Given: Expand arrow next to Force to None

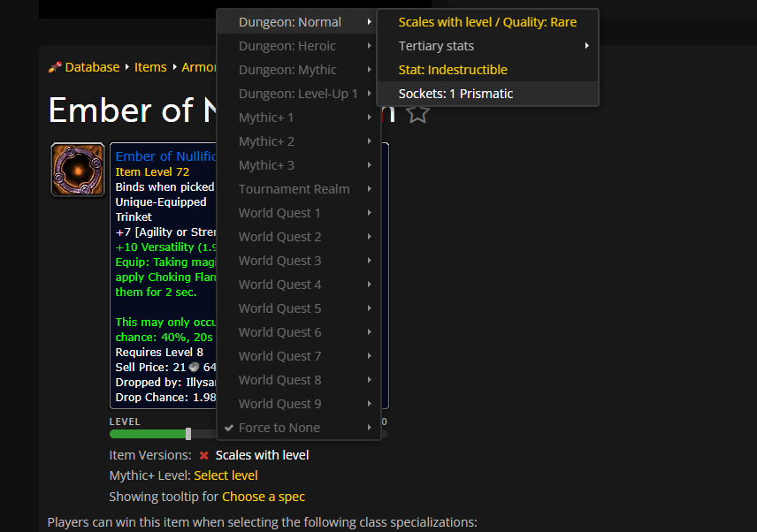Looking at the screenshot, I should click(369, 428).
